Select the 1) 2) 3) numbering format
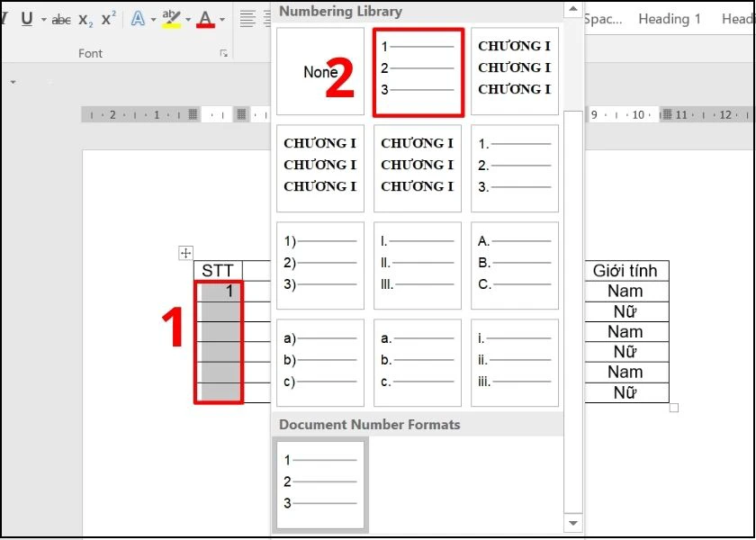The height and width of the screenshot is (540, 756). coord(320,265)
